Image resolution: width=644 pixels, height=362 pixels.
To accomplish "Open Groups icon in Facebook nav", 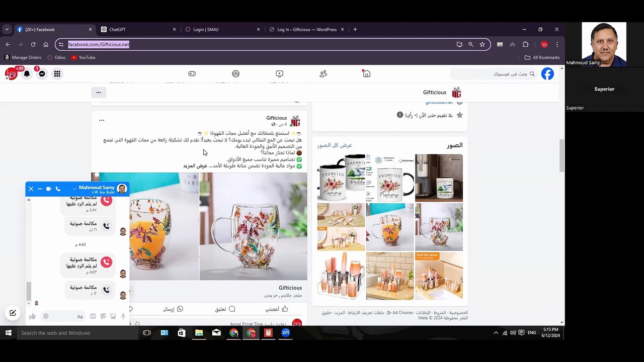I will click(235, 73).
